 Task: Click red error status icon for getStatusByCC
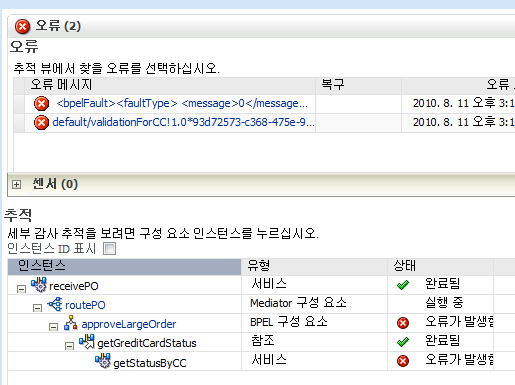[x=403, y=361]
